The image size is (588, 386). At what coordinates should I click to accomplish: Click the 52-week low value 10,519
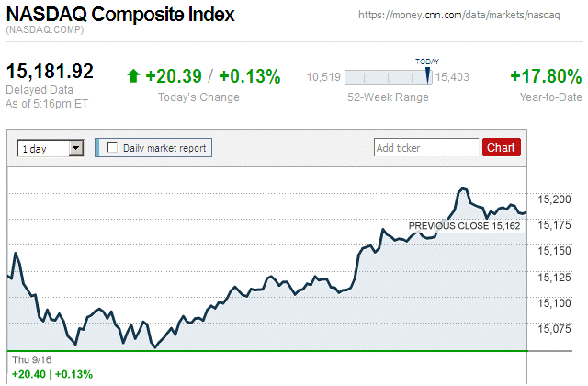323,77
